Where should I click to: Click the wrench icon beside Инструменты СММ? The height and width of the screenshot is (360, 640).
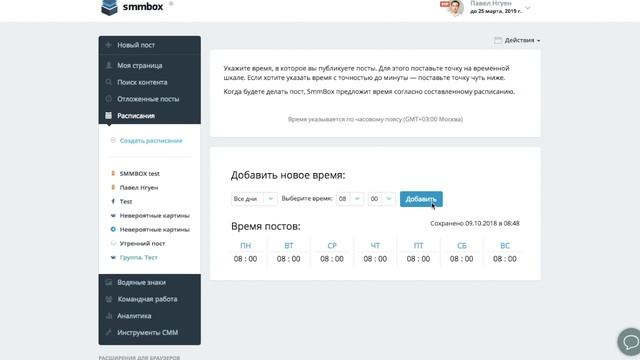click(x=109, y=332)
